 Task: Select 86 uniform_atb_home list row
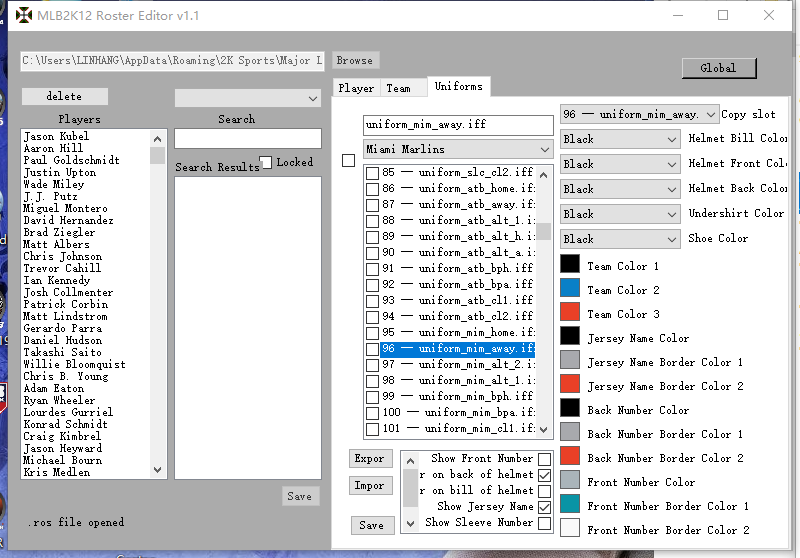[x=458, y=189]
